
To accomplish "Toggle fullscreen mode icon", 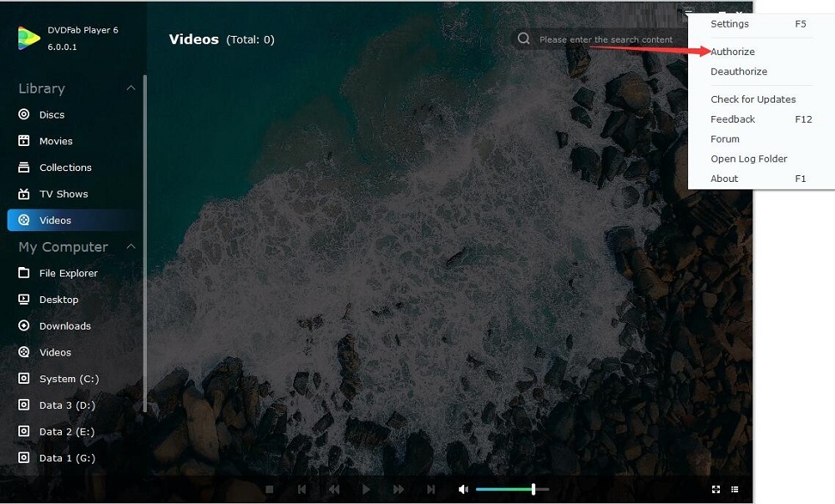I will (716, 489).
